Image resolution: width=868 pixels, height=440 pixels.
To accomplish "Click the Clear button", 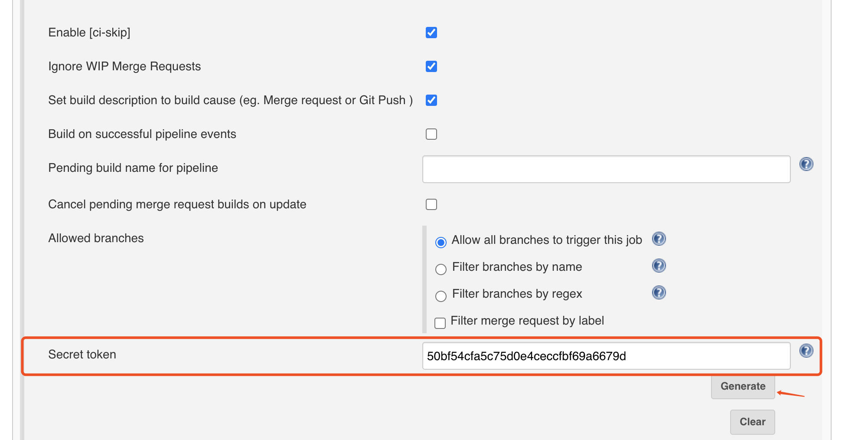I will pyautogui.click(x=752, y=422).
